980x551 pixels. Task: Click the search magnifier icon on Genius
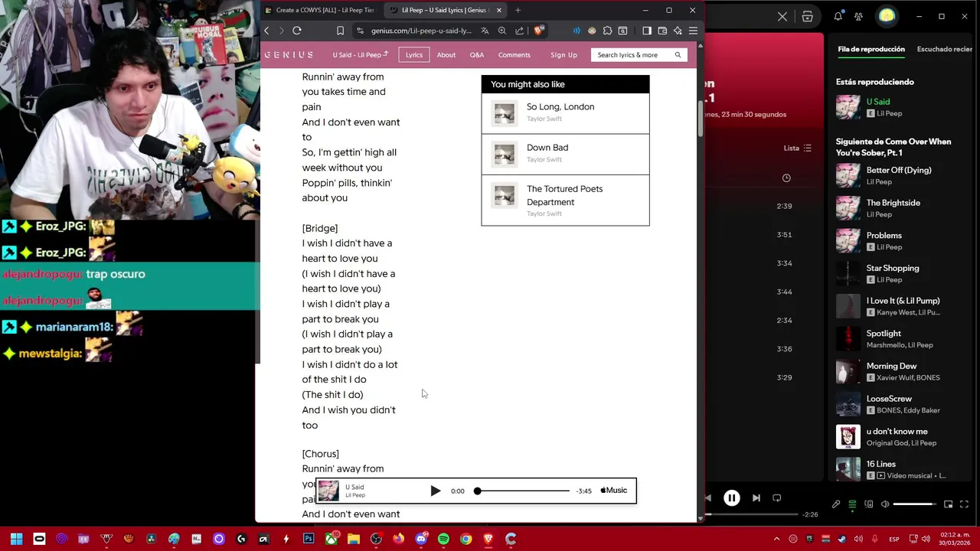pos(678,55)
